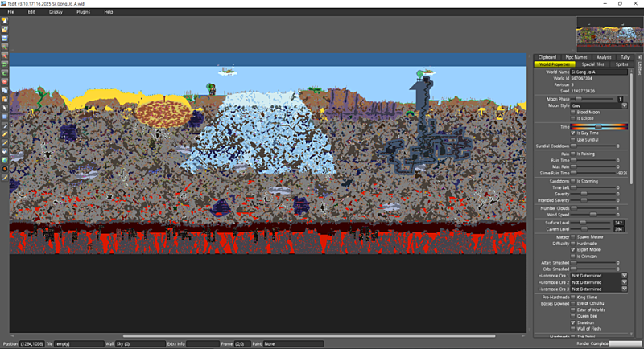Open the Display menu
Image resolution: width=644 pixels, height=349 pixels.
coord(56,12)
